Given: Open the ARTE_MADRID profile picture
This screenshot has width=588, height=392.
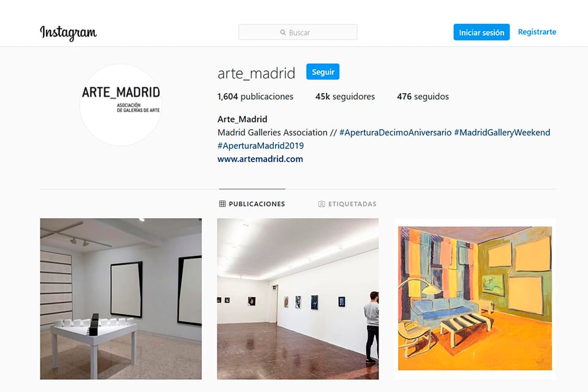Looking at the screenshot, I should click(x=121, y=105).
